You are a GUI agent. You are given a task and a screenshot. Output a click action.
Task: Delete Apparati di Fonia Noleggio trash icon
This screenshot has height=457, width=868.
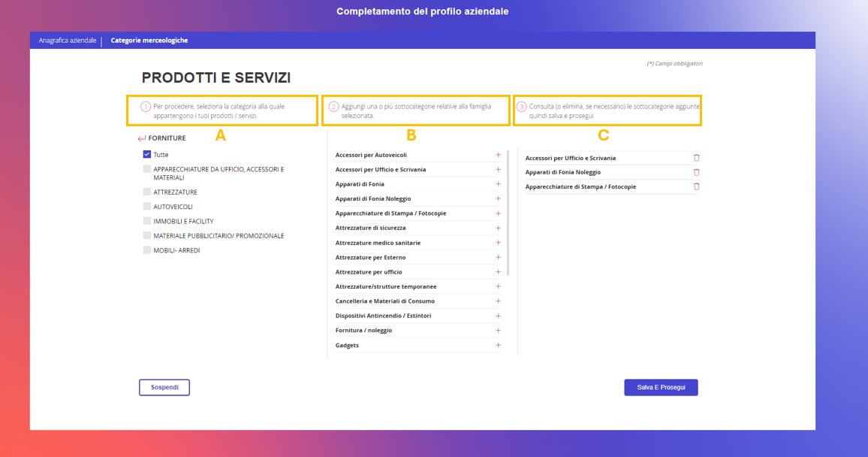tap(696, 172)
